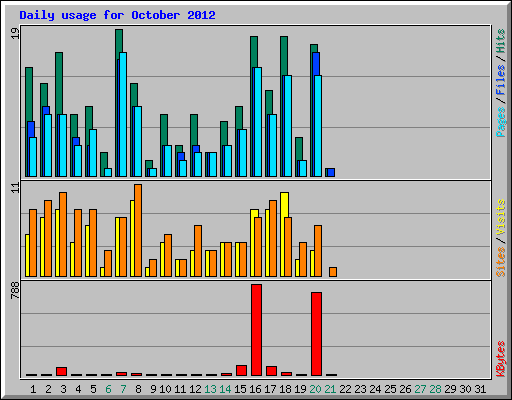Viewport: 512px width, 400px height.
Task: Select day 26 label on the x-axis
Action: [x=405, y=389]
